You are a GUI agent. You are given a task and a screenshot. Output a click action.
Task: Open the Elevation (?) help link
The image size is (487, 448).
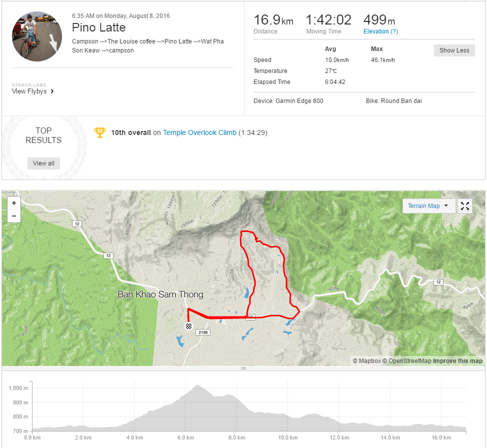[x=380, y=31]
